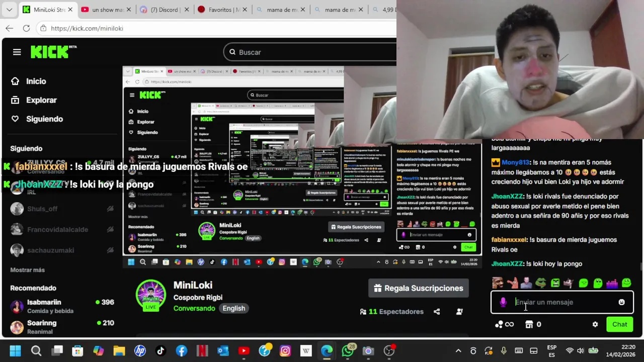Focus the 'Enviar un mensaje' chat input

pyautogui.click(x=562, y=302)
